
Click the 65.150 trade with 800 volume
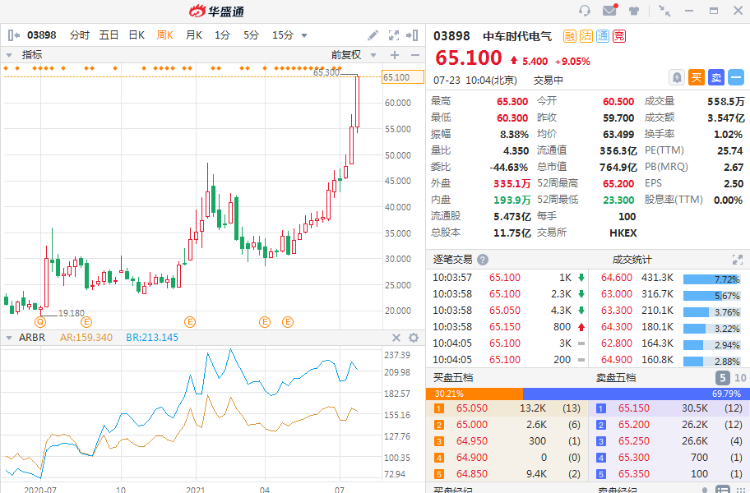(508, 327)
